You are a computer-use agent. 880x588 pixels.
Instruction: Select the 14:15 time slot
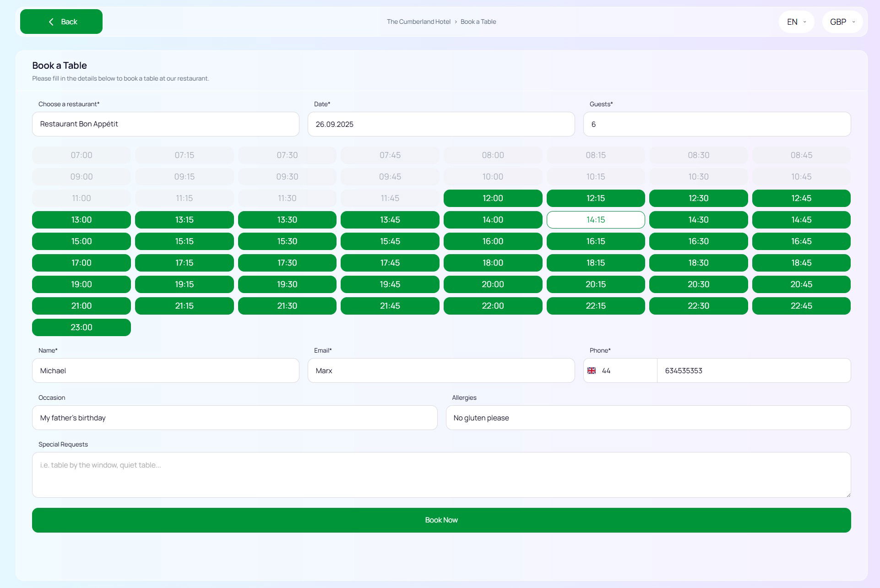(595, 220)
